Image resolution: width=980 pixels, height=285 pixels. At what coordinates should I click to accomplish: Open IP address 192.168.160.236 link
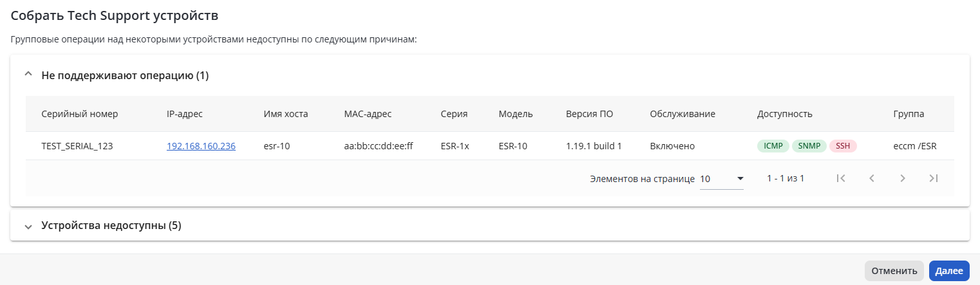(201, 146)
